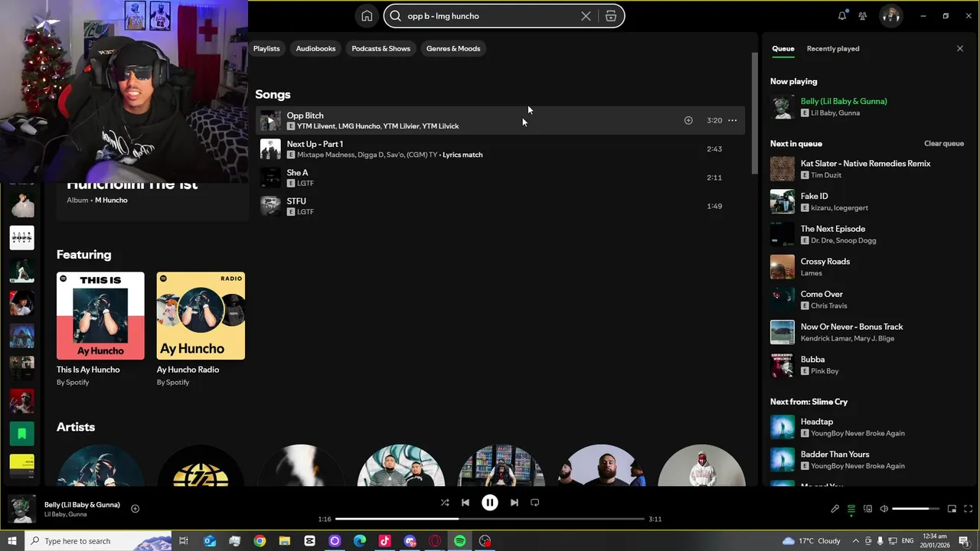This screenshot has height=551, width=980.
Task: Play the Opp Bitch song
Action: [270, 121]
